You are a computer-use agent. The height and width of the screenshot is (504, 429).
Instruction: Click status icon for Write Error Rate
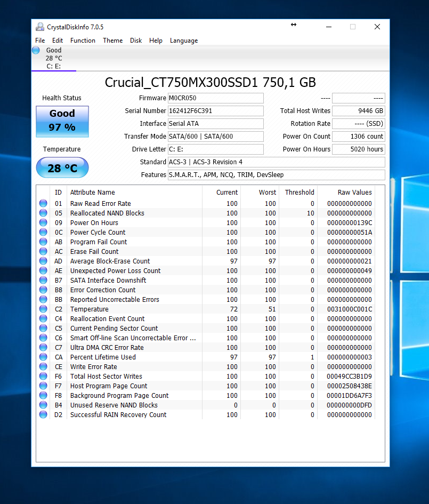click(x=43, y=366)
